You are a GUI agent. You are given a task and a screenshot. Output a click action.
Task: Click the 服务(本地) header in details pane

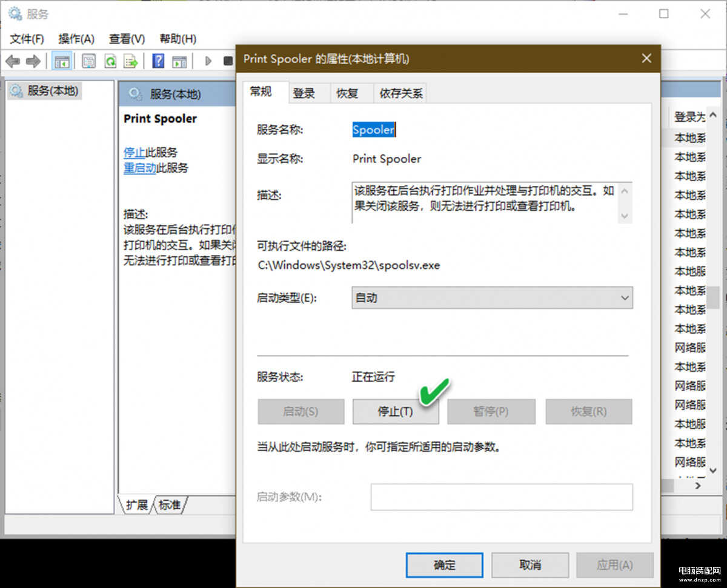pyautogui.click(x=176, y=94)
